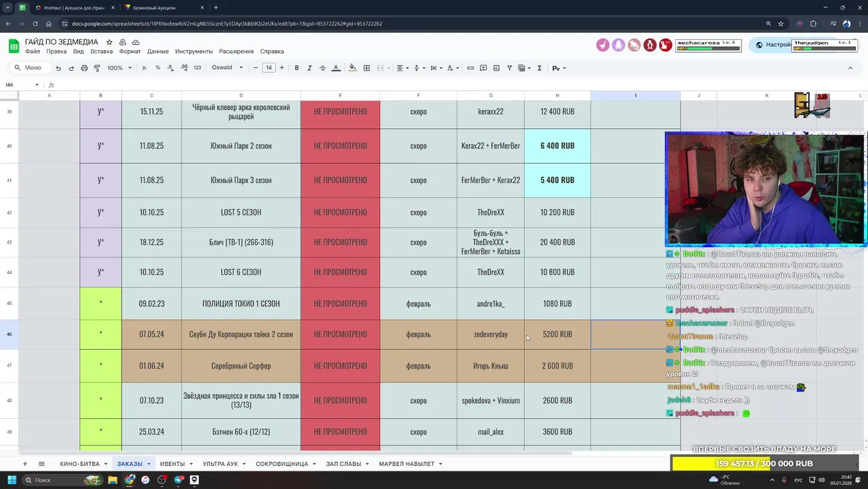The height and width of the screenshot is (489, 868).
Task: Open the more number formats 123 menu
Action: [x=197, y=68]
